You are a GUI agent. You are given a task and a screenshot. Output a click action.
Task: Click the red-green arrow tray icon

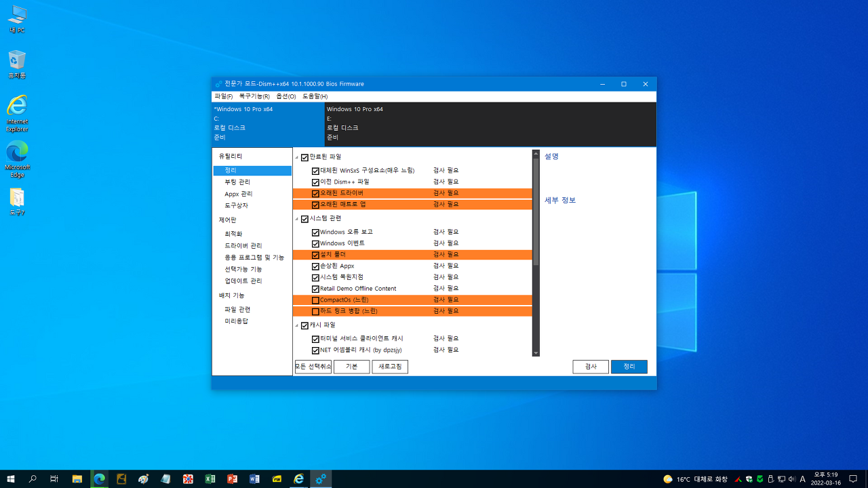[x=738, y=479]
